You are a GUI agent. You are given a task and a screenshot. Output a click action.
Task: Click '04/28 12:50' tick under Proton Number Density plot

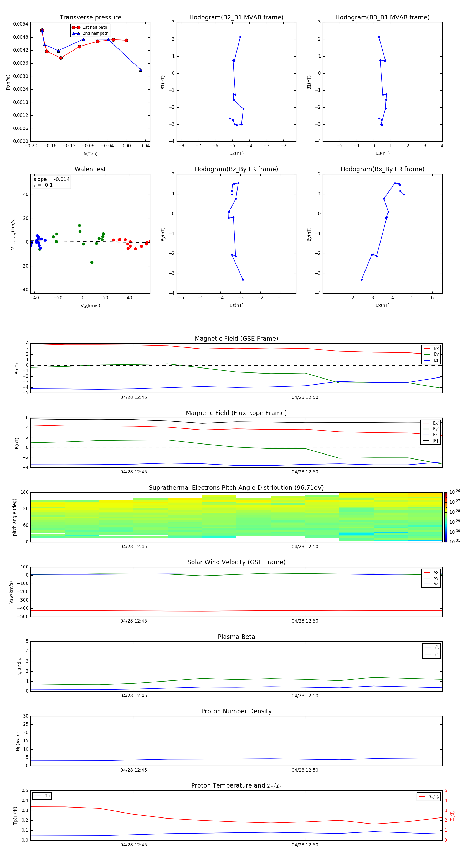click(x=305, y=770)
